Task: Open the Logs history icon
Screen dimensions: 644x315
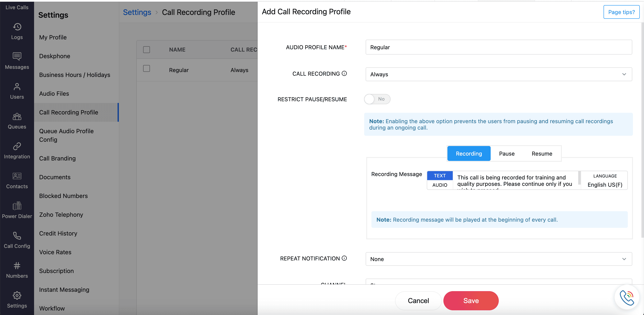Action: tap(17, 27)
